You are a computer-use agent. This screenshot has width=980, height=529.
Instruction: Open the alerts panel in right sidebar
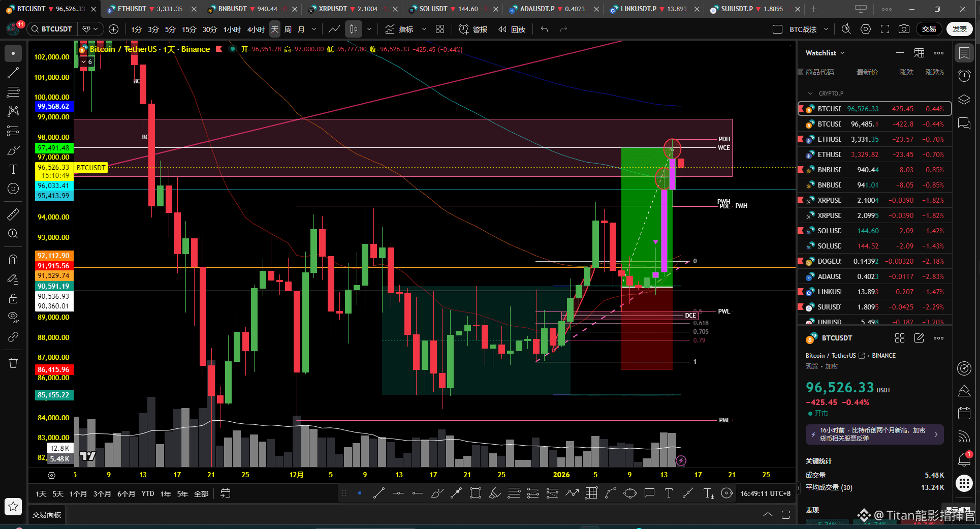(x=964, y=76)
